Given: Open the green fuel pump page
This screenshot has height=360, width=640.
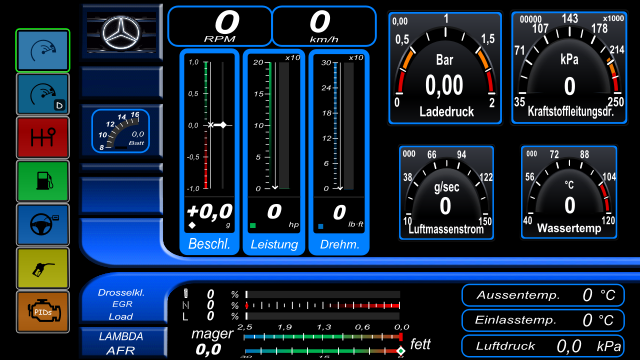Looking at the screenshot, I should [43, 181].
